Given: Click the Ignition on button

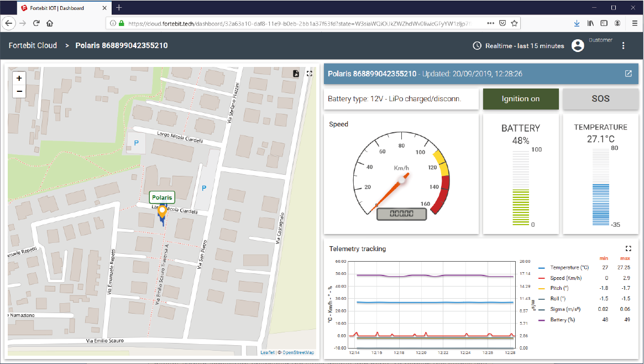Looking at the screenshot, I should click(521, 98).
